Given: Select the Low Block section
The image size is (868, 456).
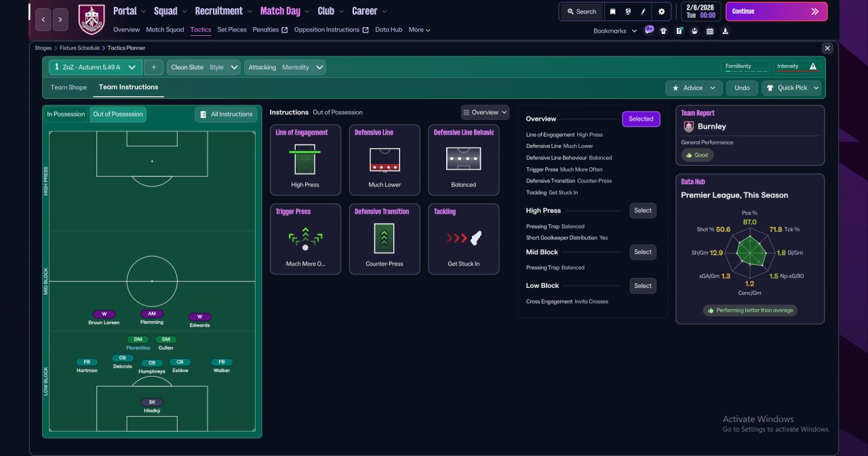Looking at the screenshot, I should [643, 286].
